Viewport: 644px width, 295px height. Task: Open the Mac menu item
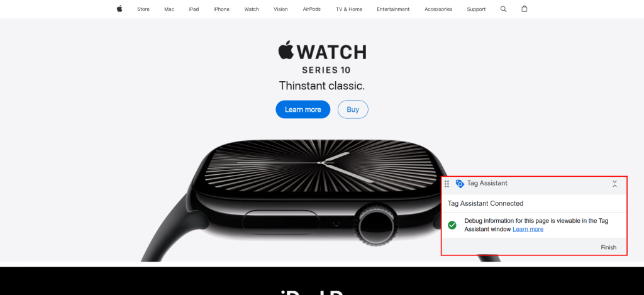point(169,9)
